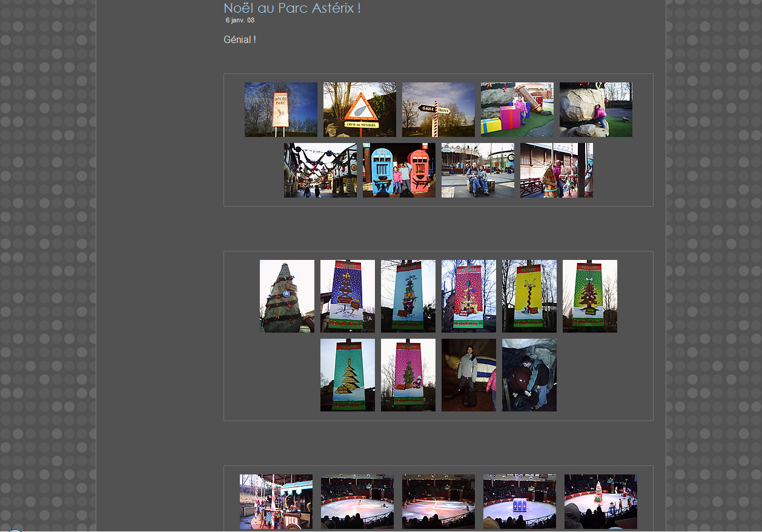Open photo with blue and red doors
The width and height of the screenshot is (762, 532).
399,170
